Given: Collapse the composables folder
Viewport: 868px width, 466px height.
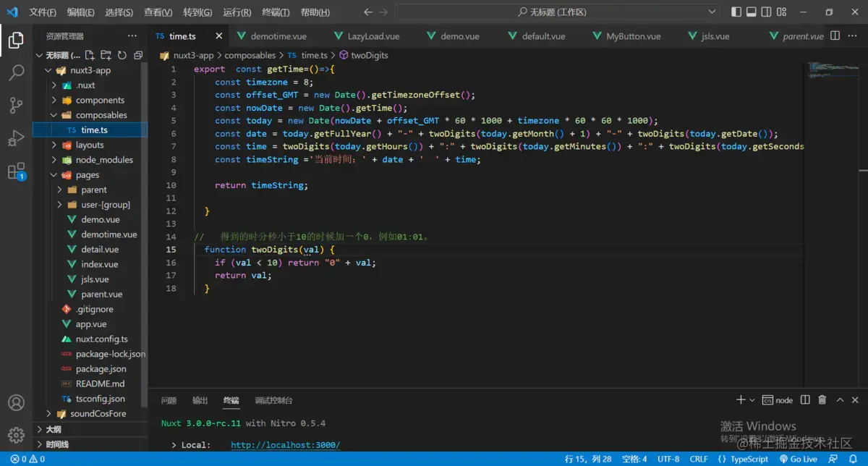Looking at the screenshot, I should pos(54,115).
